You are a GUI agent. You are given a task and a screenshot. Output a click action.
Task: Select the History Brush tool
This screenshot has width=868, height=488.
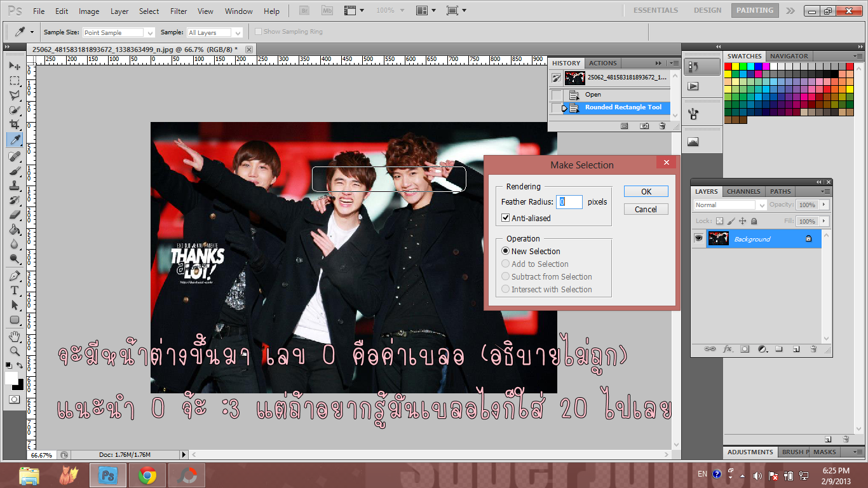point(15,200)
